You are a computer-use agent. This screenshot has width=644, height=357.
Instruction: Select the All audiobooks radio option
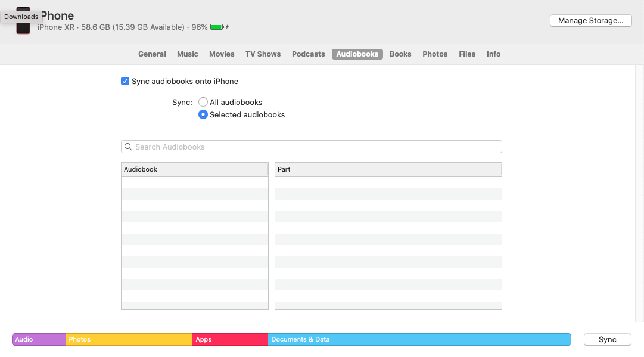tap(203, 102)
